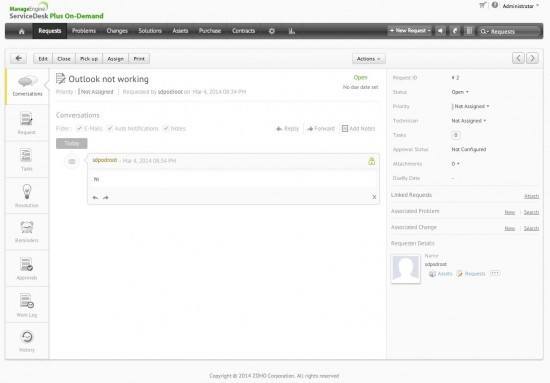Click Forward in the conversations header
Image resolution: width=550 pixels, height=383 pixels.
tap(321, 129)
